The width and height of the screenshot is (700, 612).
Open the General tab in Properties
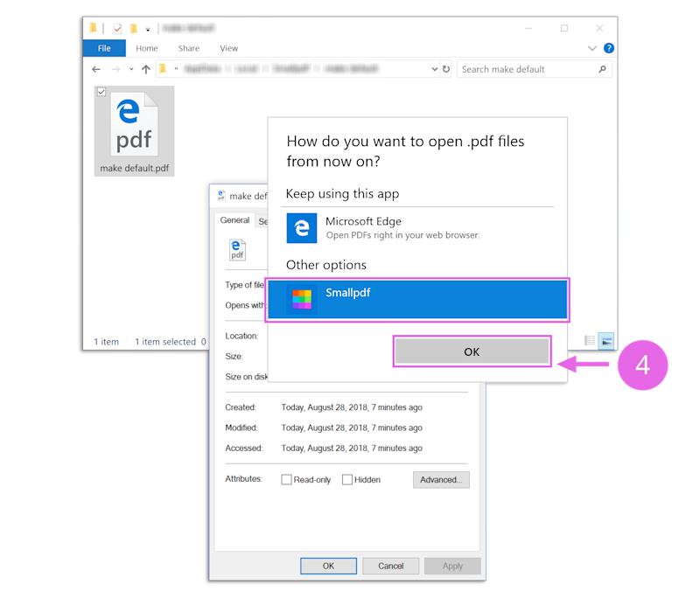tap(234, 220)
